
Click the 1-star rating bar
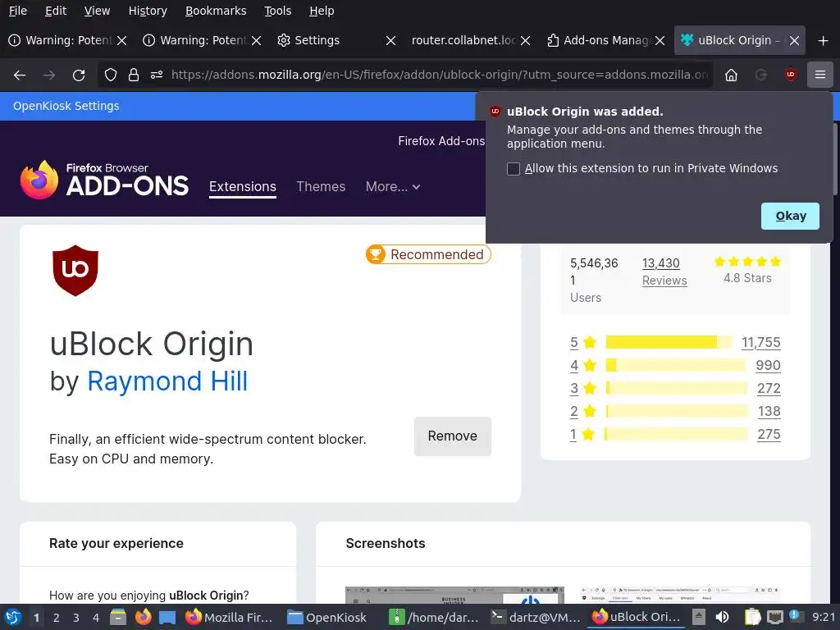pos(676,434)
